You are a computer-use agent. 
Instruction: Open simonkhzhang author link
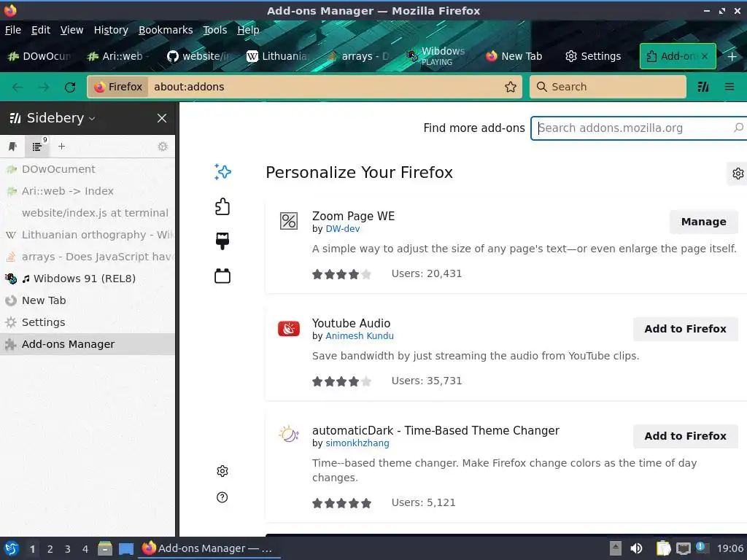(357, 443)
